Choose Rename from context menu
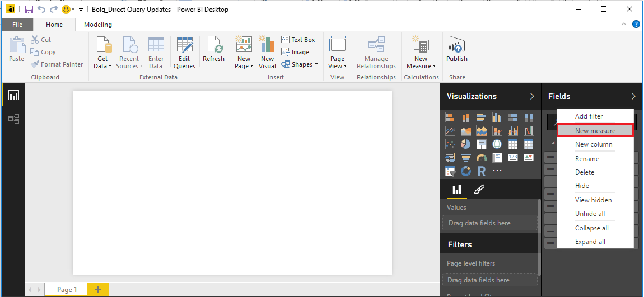Screen dimensions: 644x297 tap(595, 159)
